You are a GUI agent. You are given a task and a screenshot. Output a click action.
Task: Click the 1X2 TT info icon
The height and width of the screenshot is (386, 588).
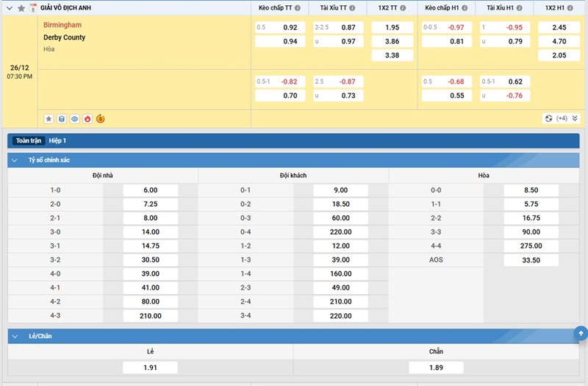[x=403, y=8]
